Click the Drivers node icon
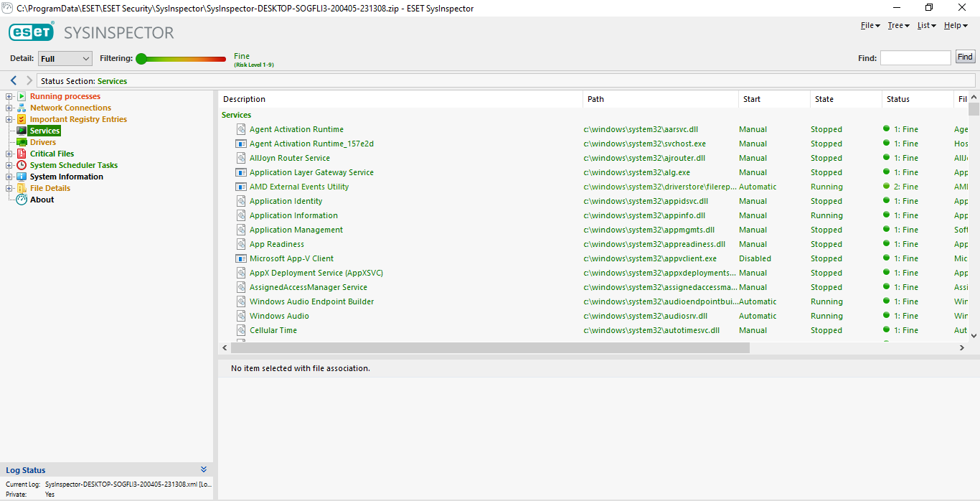 [x=22, y=142]
